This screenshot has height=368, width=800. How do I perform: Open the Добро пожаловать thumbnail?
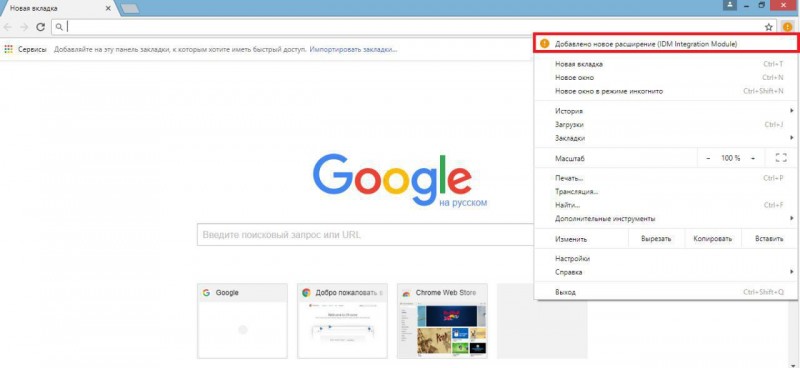pyautogui.click(x=342, y=321)
